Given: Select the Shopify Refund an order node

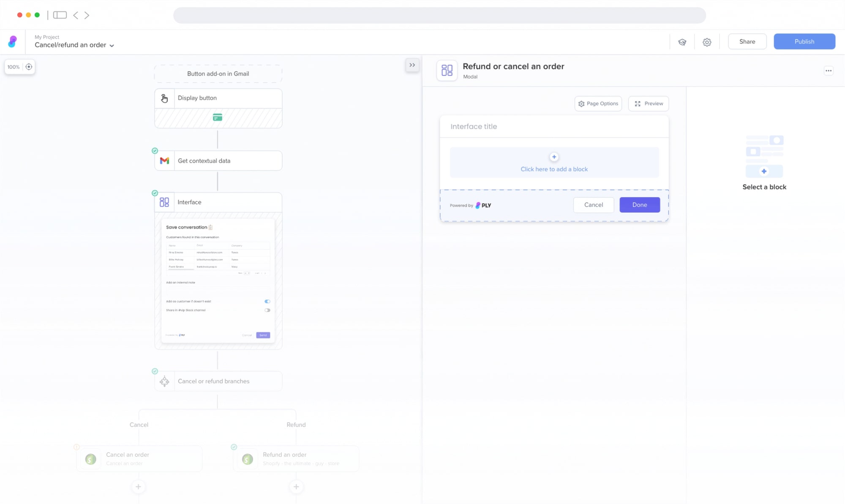Looking at the screenshot, I should [x=296, y=458].
